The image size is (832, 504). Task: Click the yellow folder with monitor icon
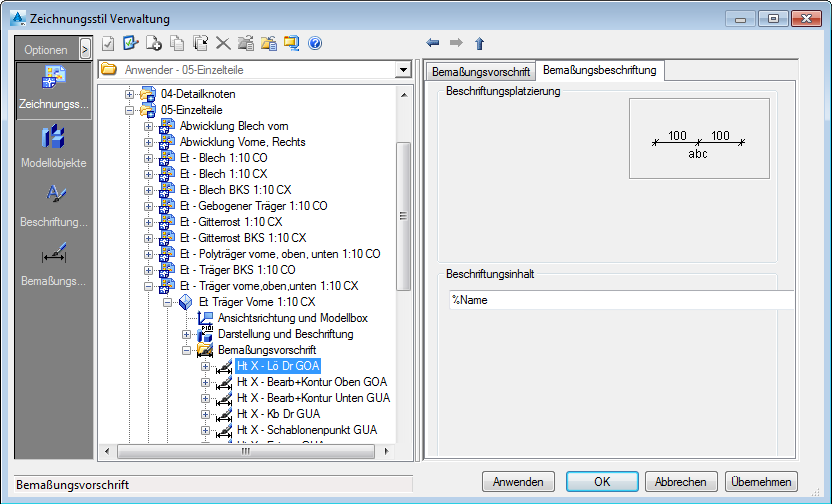pos(292,44)
